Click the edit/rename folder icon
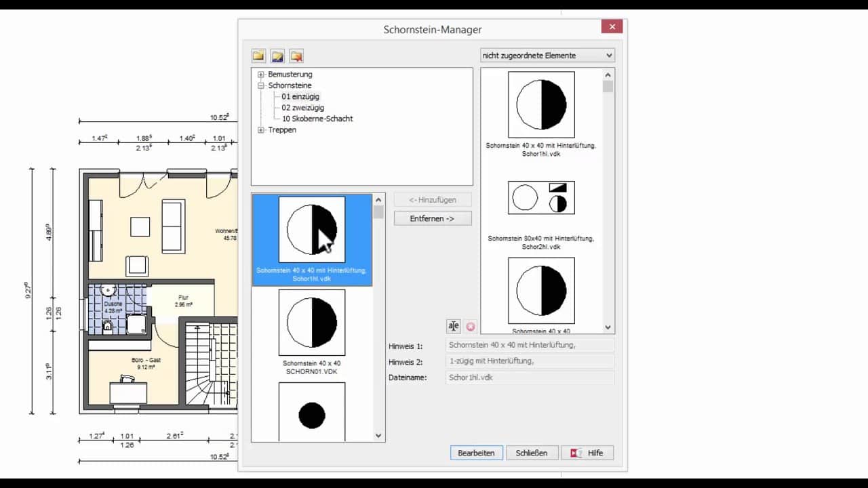 click(277, 56)
